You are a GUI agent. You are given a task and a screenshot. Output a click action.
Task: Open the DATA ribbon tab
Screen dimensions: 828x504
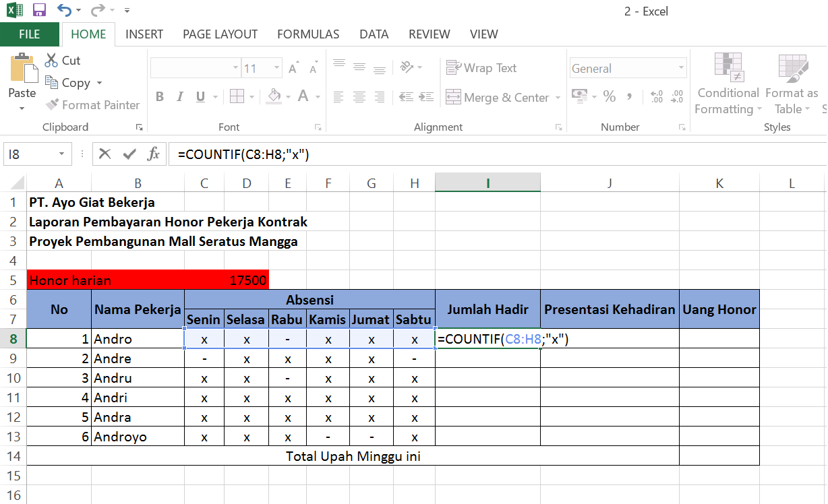click(x=374, y=34)
